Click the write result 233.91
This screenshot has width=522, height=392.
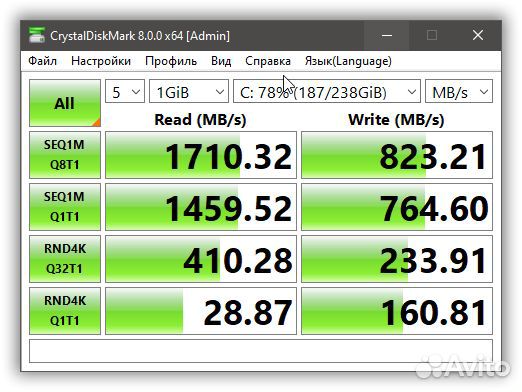pos(397,259)
